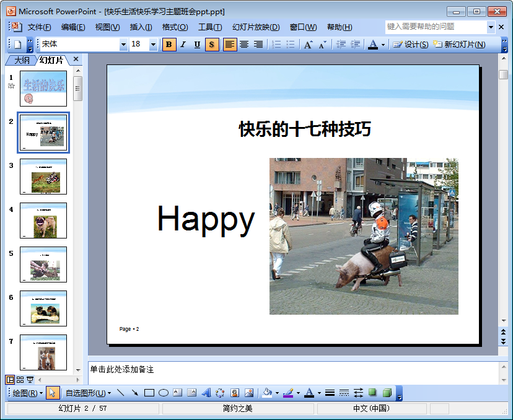This screenshot has width=513, height=420.
Task: Toggle bold formatting button
Action: click(x=169, y=45)
